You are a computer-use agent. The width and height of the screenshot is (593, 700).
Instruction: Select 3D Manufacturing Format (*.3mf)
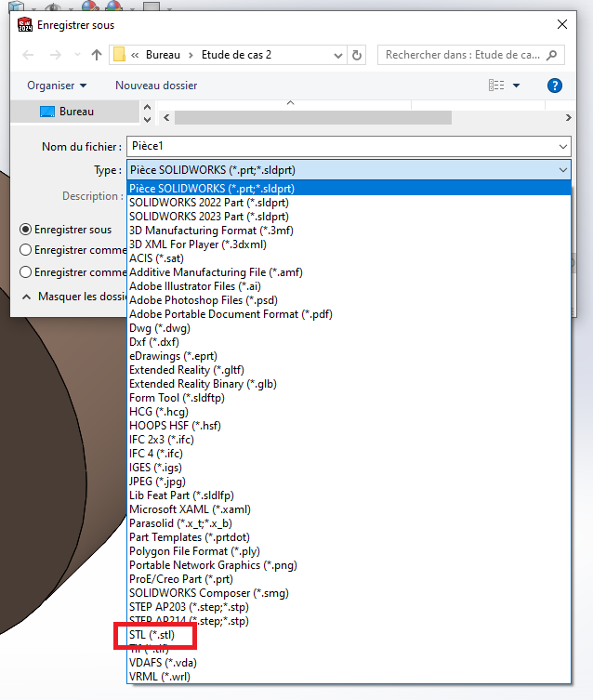click(349, 231)
